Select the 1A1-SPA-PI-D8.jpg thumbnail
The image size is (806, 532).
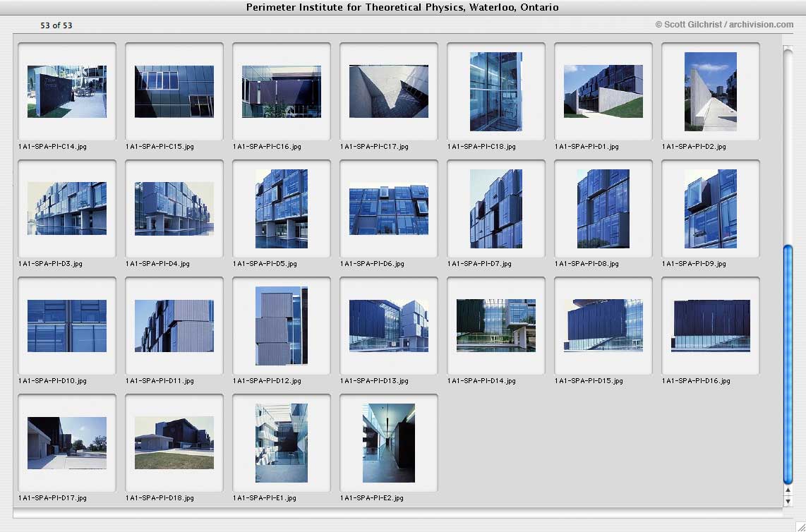click(603, 209)
